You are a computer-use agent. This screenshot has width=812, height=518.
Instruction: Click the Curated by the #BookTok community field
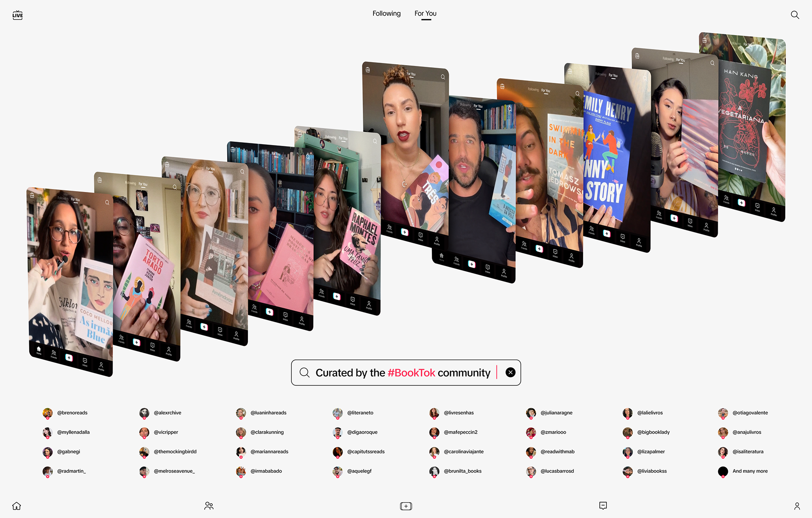click(x=406, y=373)
